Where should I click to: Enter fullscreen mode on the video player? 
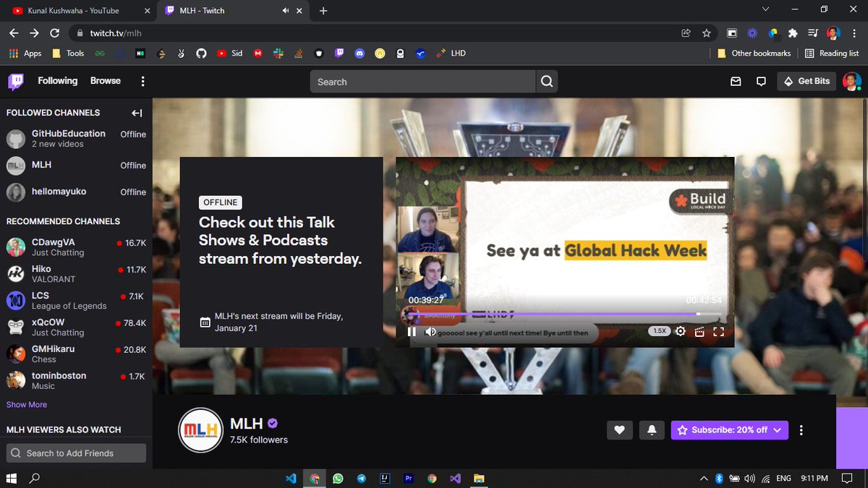pyautogui.click(x=719, y=331)
